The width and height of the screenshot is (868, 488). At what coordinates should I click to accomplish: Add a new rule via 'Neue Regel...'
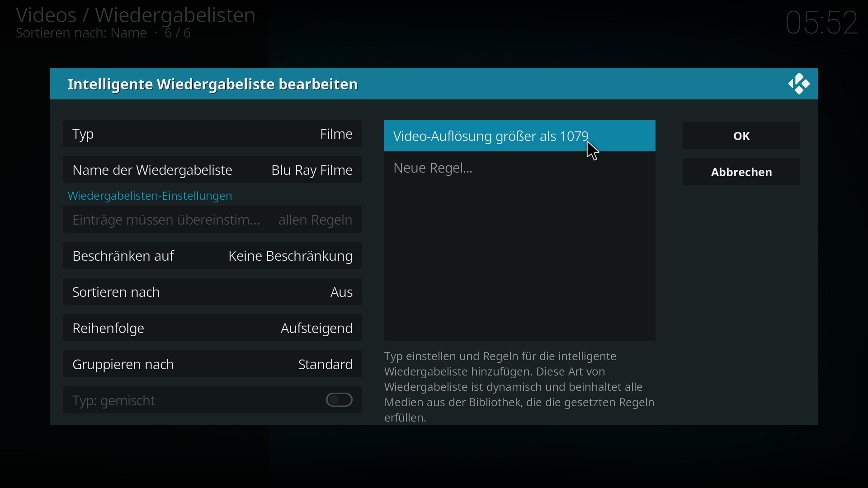click(520, 168)
